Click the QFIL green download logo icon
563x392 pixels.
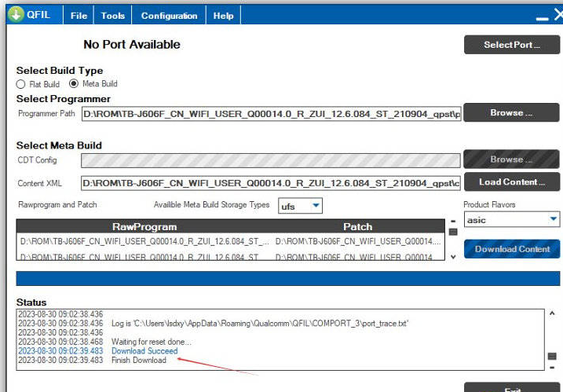coord(16,14)
